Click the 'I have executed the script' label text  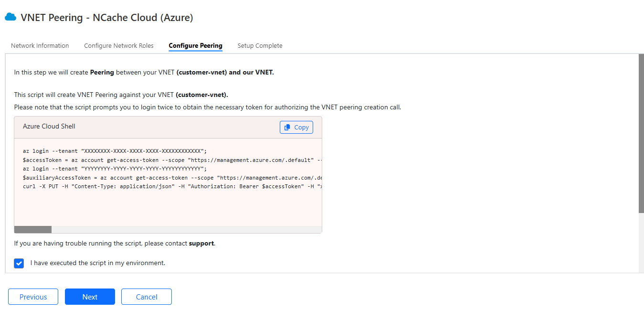pyautogui.click(x=98, y=263)
